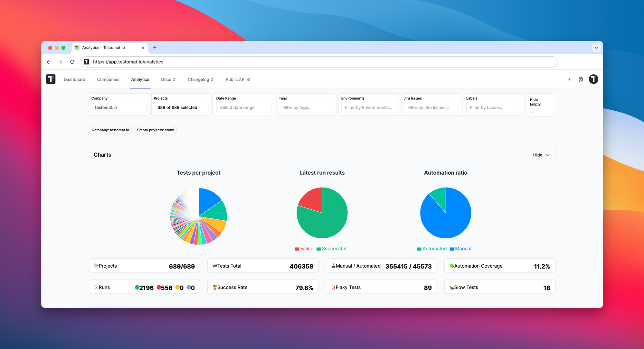This screenshot has width=644, height=349.
Task: Click the 11.2% automation coverage value
Action: (x=542, y=266)
